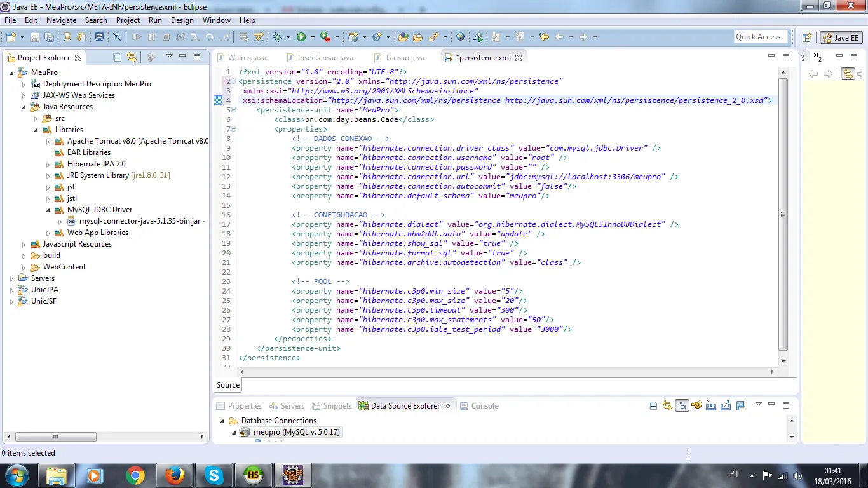
Task: Toggle the Java EE perspective button
Action: [840, 37]
